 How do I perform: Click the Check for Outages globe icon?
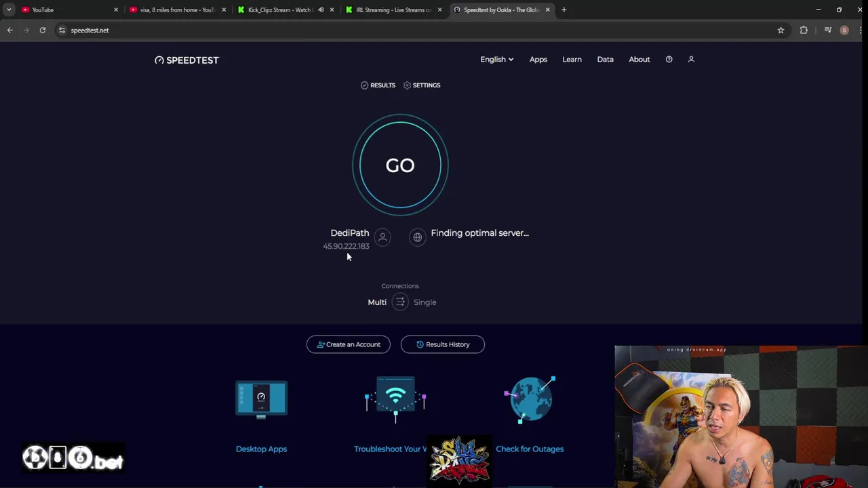point(530,399)
